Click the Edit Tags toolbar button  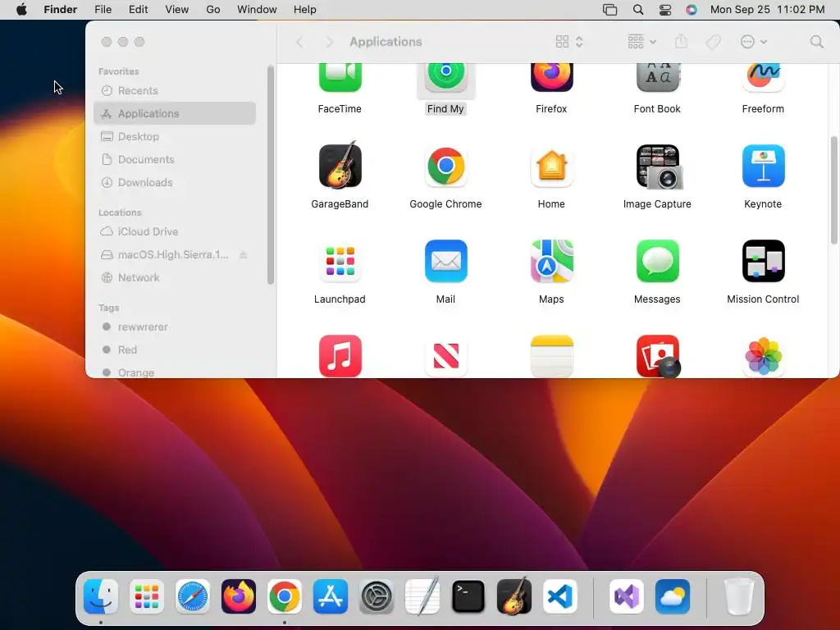[x=713, y=42]
